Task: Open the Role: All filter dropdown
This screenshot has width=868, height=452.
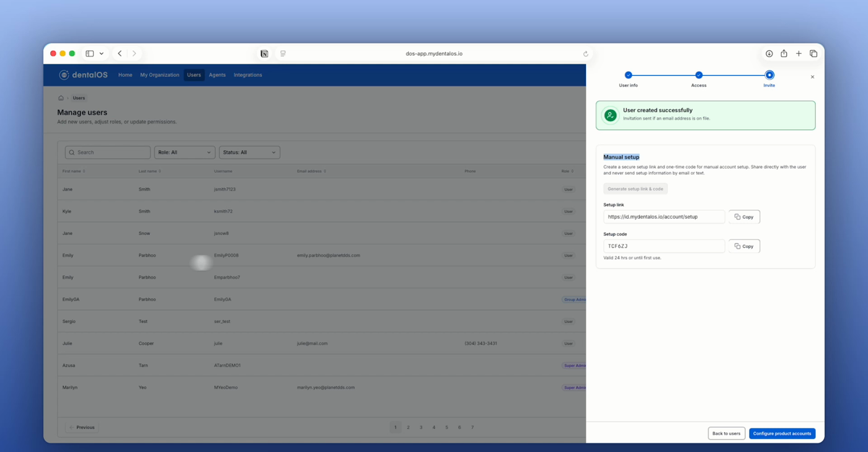Action: pyautogui.click(x=185, y=153)
